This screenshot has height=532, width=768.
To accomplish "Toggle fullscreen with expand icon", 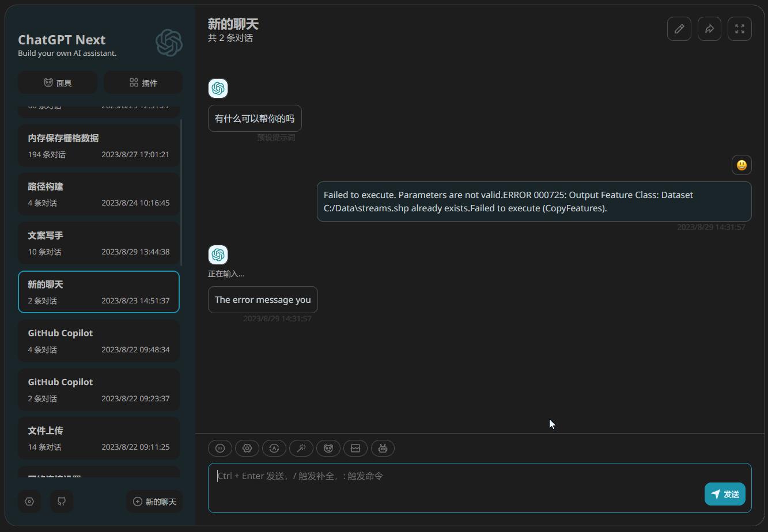I will [x=740, y=28].
